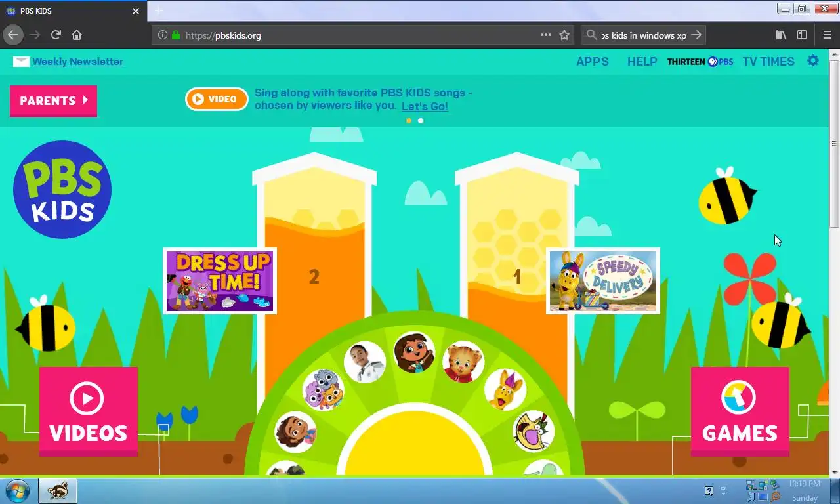Open a new tab with plus button
The image size is (840, 504).
(158, 11)
